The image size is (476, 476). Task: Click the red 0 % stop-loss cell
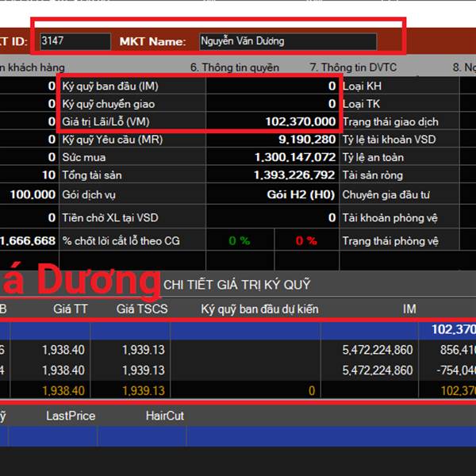pos(306,240)
